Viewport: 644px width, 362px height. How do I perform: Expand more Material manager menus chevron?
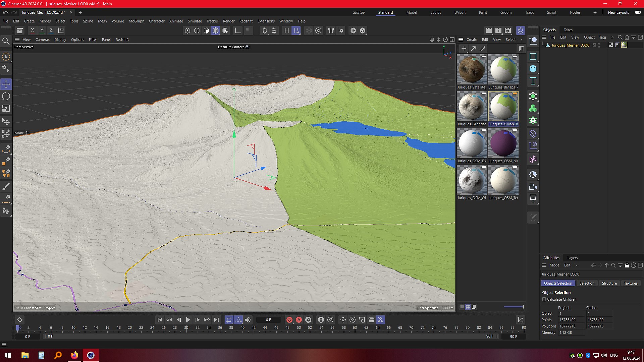click(521, 40)
